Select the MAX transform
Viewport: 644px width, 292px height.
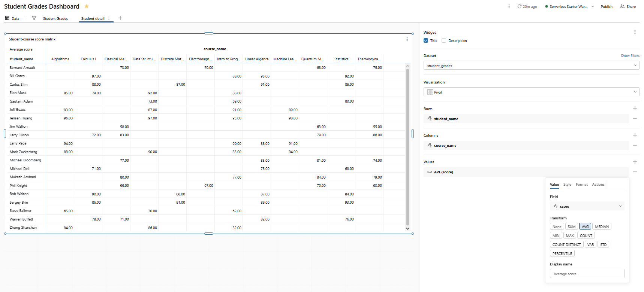[x=570, y=235]
